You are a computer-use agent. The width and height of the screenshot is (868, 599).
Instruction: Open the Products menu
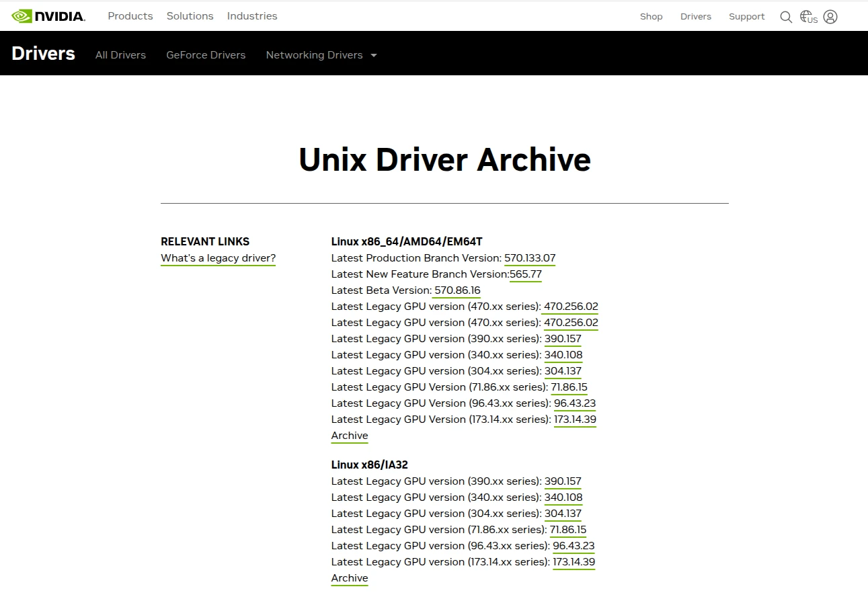130,16
